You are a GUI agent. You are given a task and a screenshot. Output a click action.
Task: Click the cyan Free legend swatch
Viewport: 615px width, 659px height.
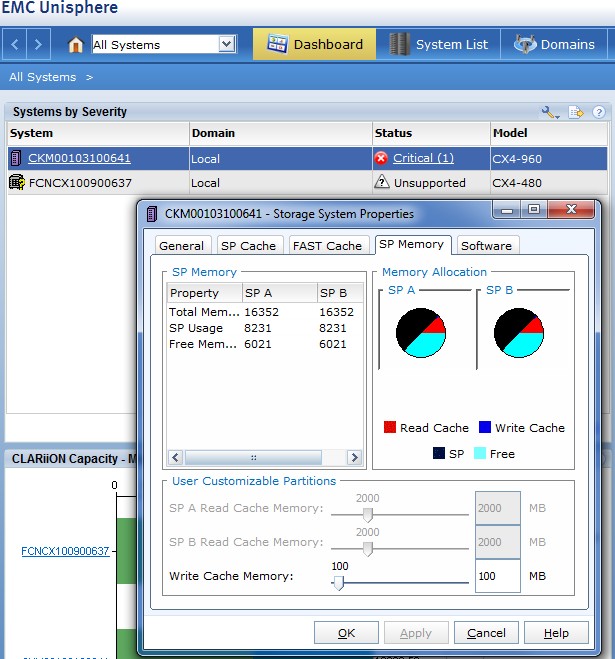tap(480, 453)
